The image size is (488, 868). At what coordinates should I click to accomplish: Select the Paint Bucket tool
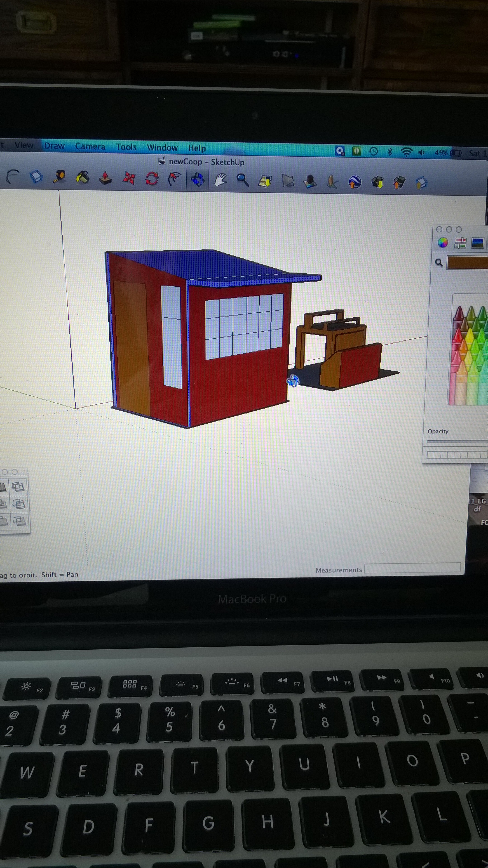[x=82, y=178]
